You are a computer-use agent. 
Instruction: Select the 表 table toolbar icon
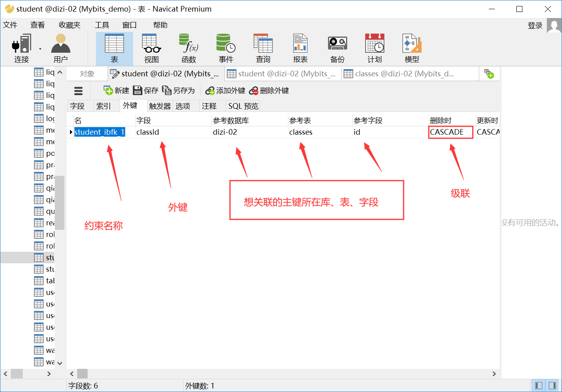[114, 48]
